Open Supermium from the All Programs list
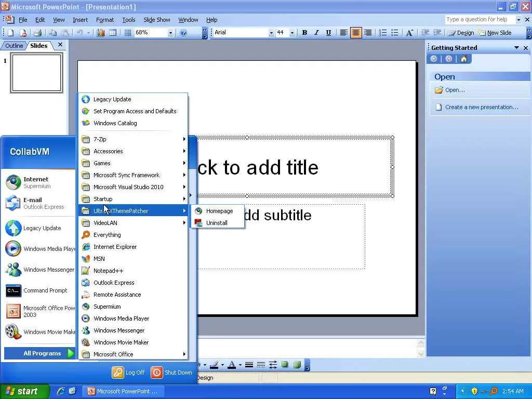532x399 pixels. (x=134, y=307)
